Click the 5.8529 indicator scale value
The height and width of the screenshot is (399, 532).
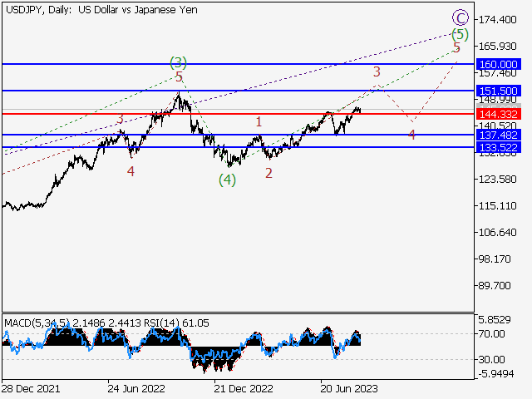pyautogui.click(x=495, y=319)
